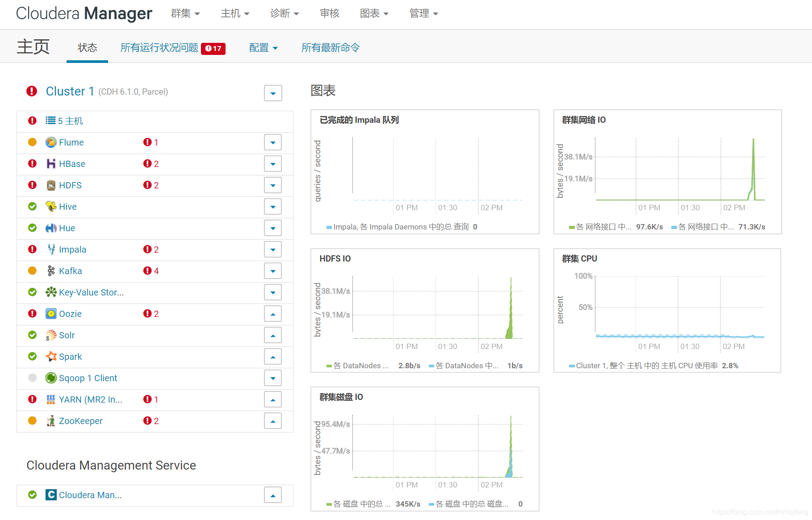The width and height of the screenshot is (812, 520).
Task: Click Cluster 1 red health status icon
Action: (32, 92)
